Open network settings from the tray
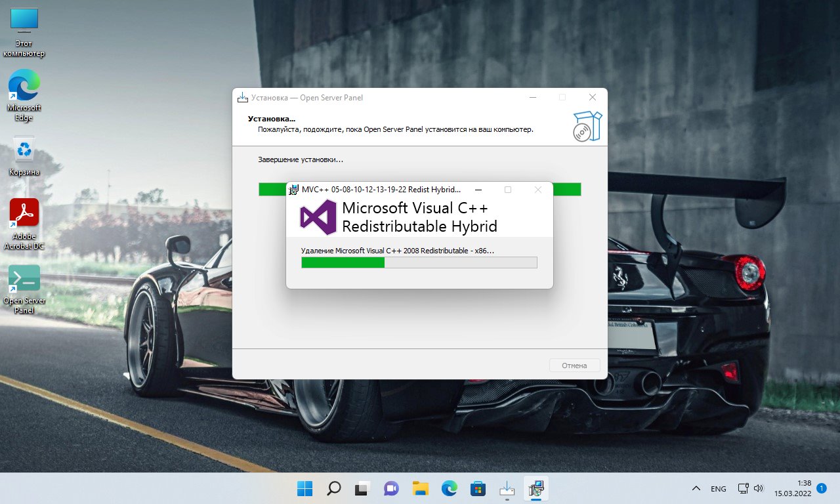Screen dimensions: 840x504 [743, 488]
